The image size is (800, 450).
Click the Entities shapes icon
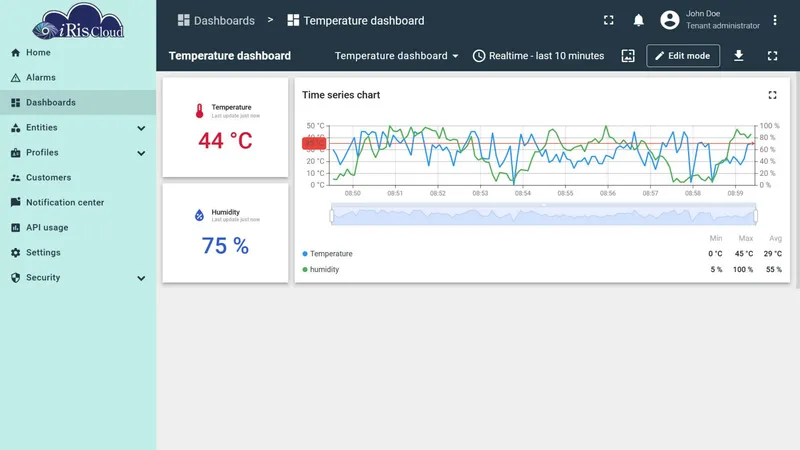[15, 128]
